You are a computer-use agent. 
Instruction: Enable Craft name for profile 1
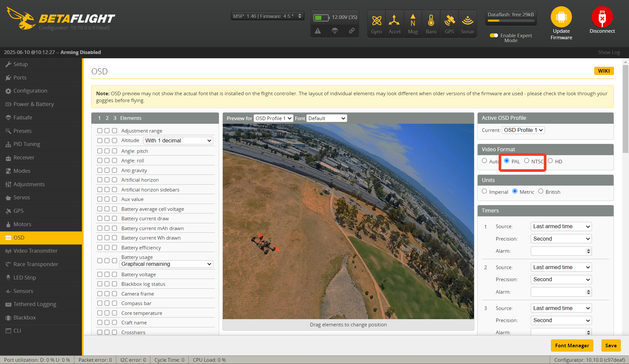click(100, 322)
